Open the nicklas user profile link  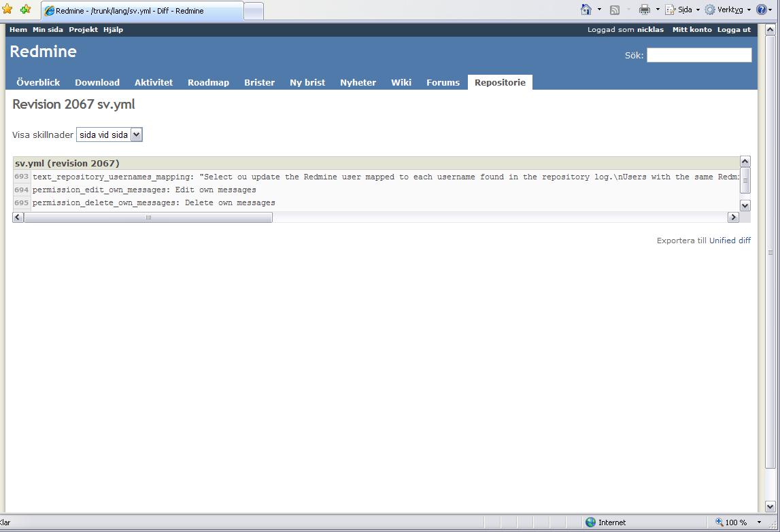point(651,30)
